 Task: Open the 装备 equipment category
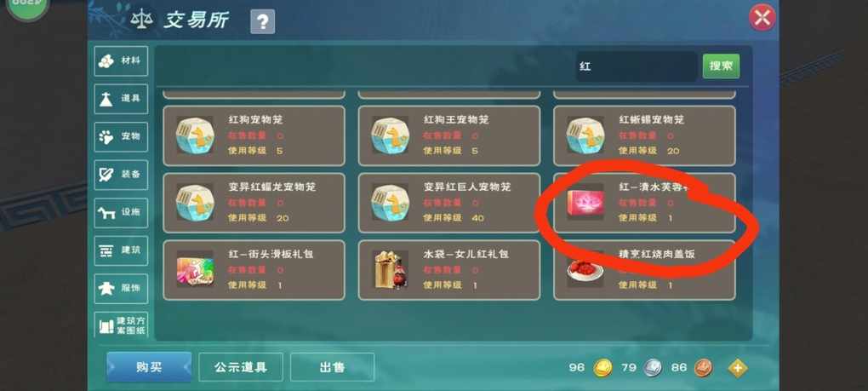(121, 175)
